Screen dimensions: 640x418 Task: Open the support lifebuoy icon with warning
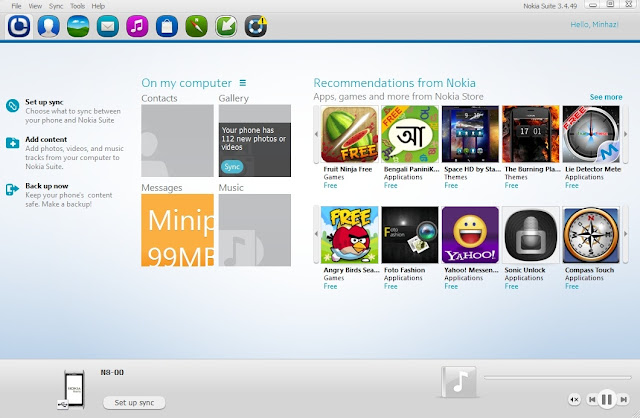(256, 26)
